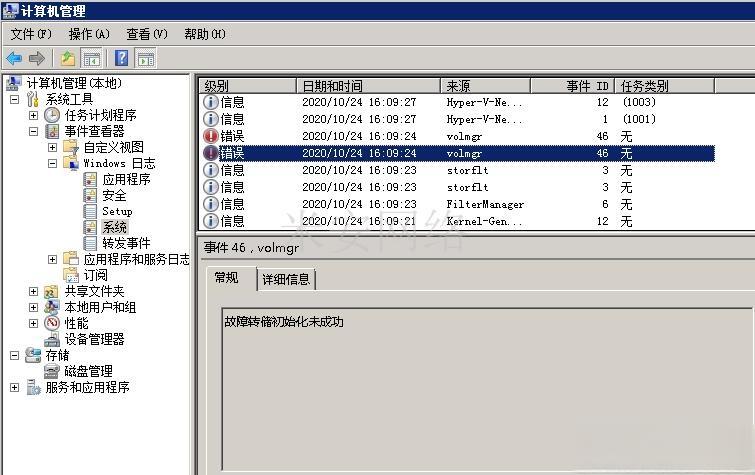The height and width of the screenshot is (475, 755).
Task: Expand the 自定义视图 tree node
Action: [x=52, y=147]
